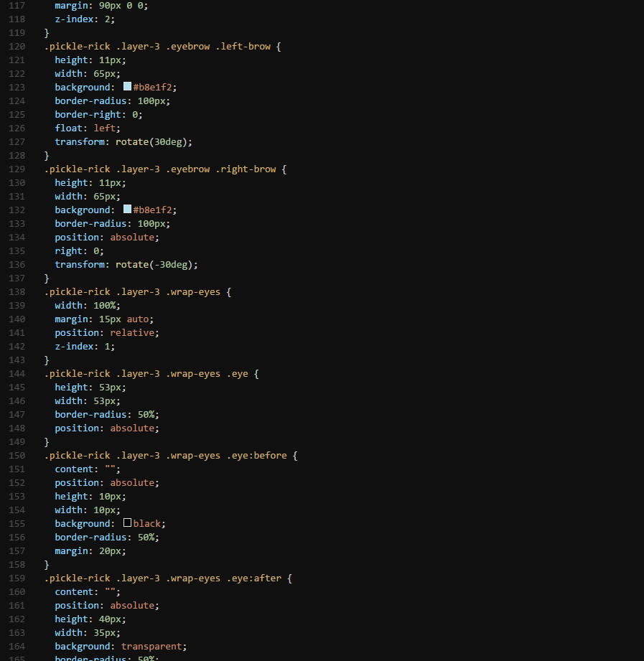Click the '.wrap-eyes {' selector on line 138
Viewport: 644px width, 661px height.
point(198,291)
